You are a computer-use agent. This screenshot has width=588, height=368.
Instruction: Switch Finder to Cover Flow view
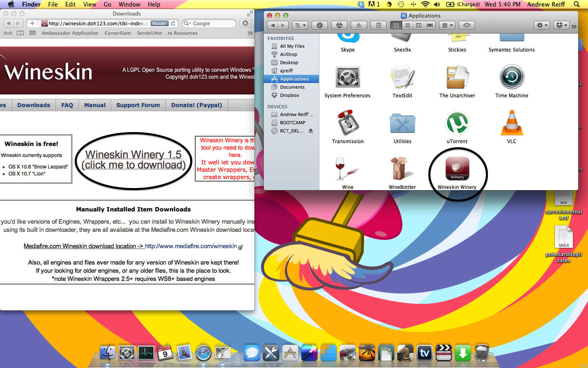pyautogui.click(x=430, y=25)
